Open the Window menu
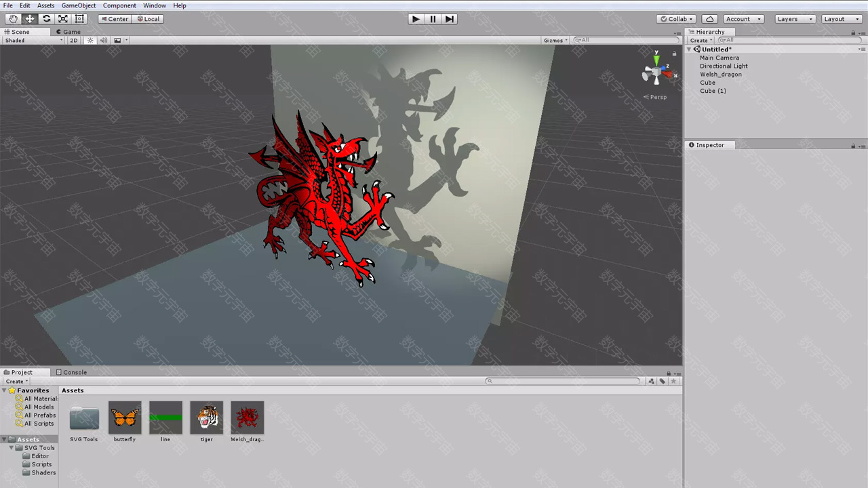This screenshot has width=868, height=488. 155,5
